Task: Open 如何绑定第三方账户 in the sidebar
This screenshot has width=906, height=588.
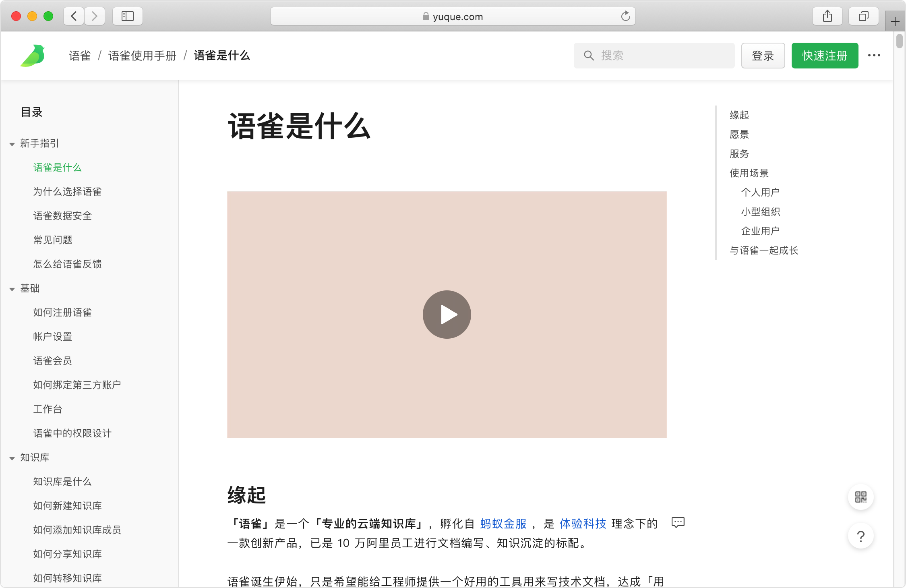Action: click(77, 385)
